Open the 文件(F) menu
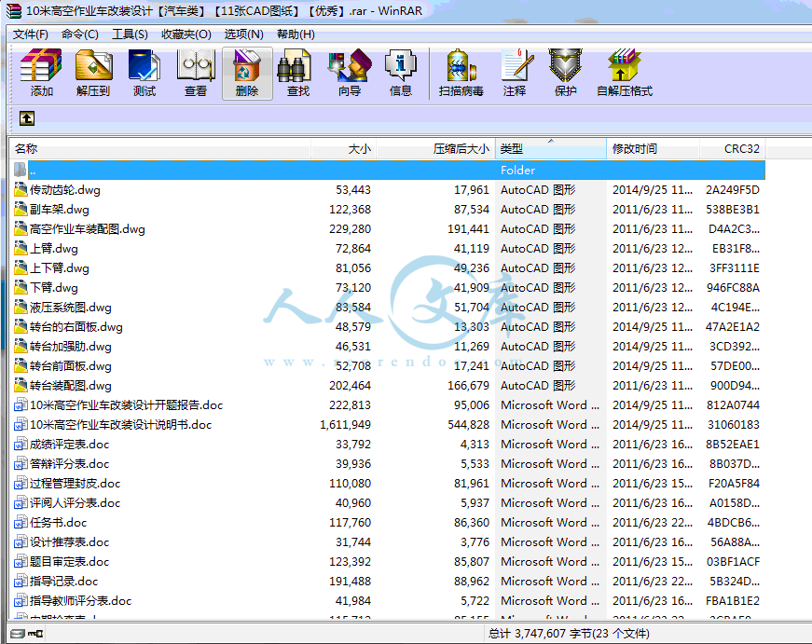Image resolution: width=812 pixels, height=644 pixels. tap(31, 34)
